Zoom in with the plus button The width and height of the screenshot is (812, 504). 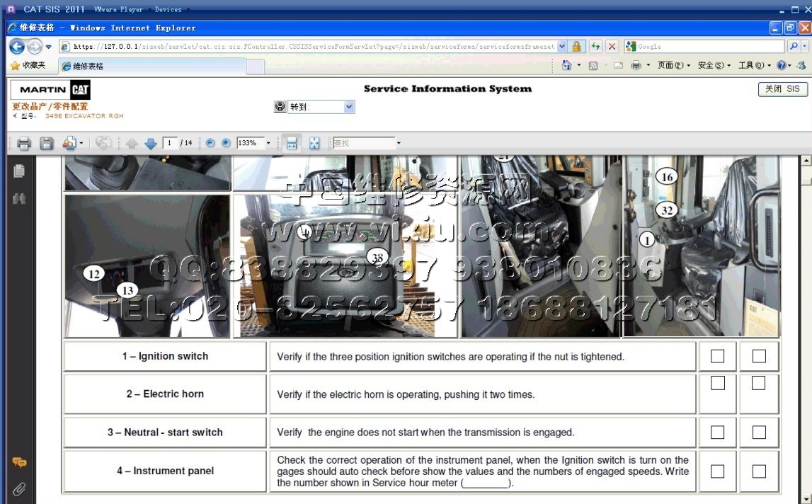226,143
